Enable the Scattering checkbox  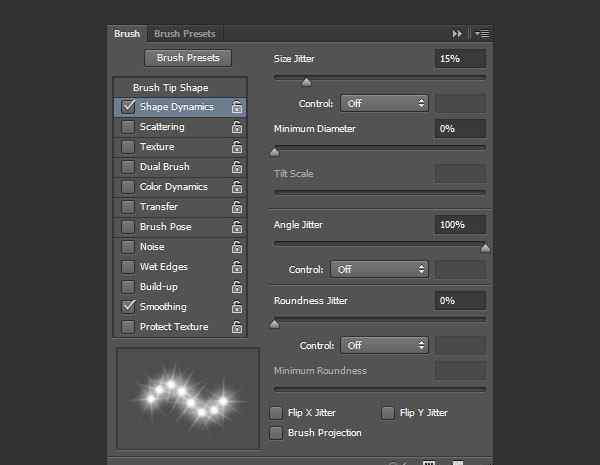[128, 127]
